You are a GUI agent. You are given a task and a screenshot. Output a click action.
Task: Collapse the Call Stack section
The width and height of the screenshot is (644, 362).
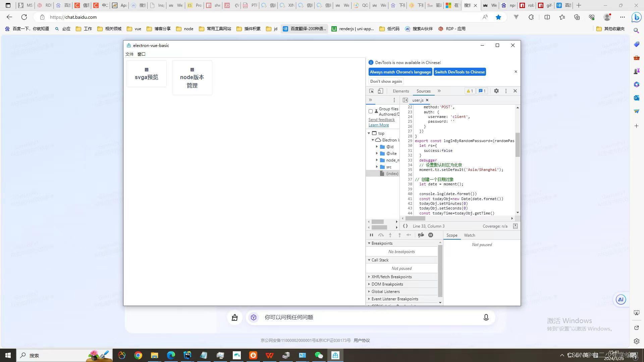[x=380, y=260]
